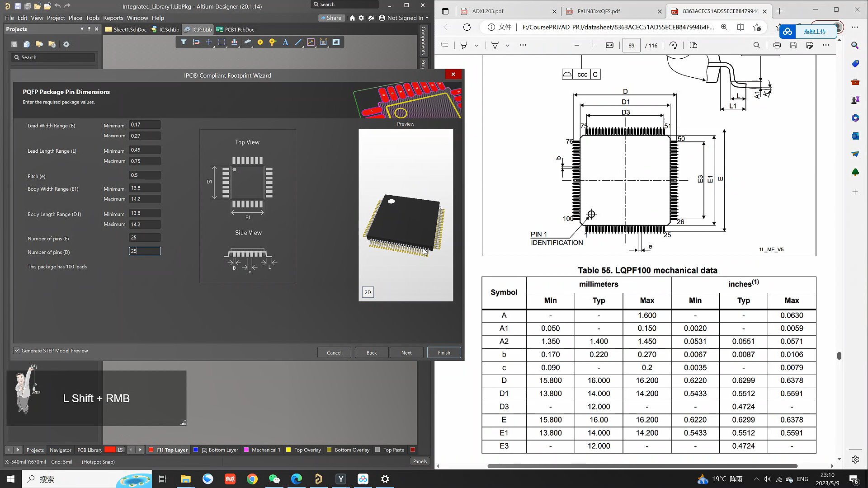Click Finish in the Footprint Wizard
The image size is (868, 488).
pos(444,353)
